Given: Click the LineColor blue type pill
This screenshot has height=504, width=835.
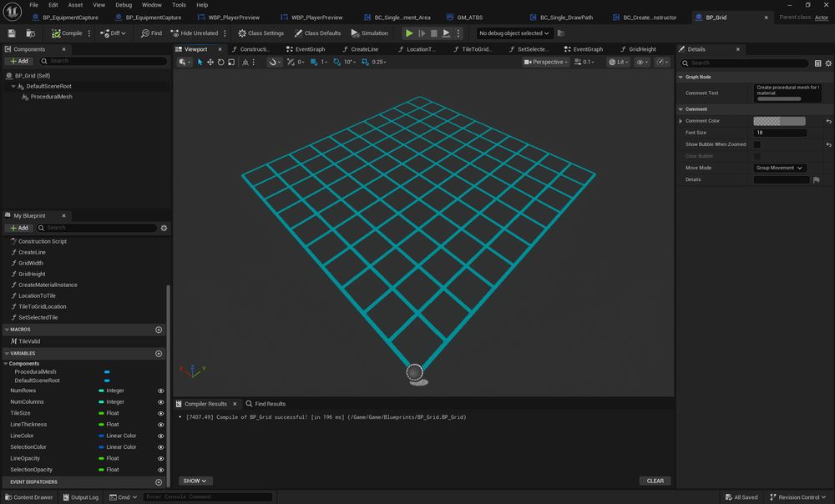Looking at the screenshot, I should pyautogui.click(x=101, y=436).
